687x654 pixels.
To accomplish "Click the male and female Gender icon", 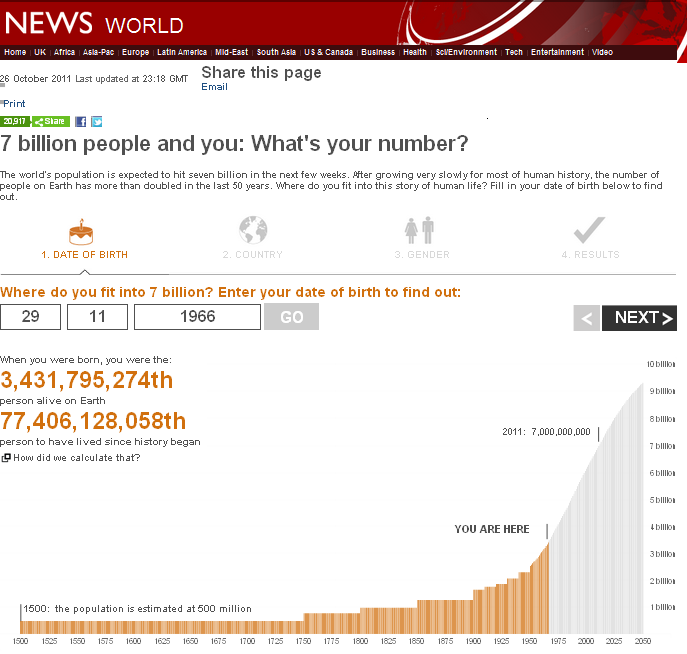I will tap(419, 230).
